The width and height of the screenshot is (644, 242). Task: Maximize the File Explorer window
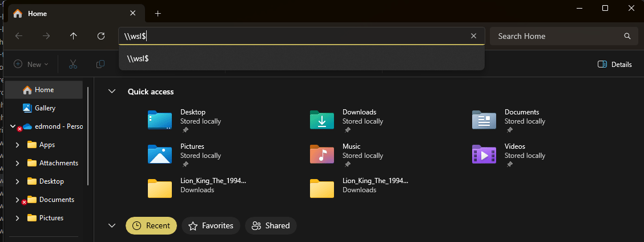click(605, 8)
